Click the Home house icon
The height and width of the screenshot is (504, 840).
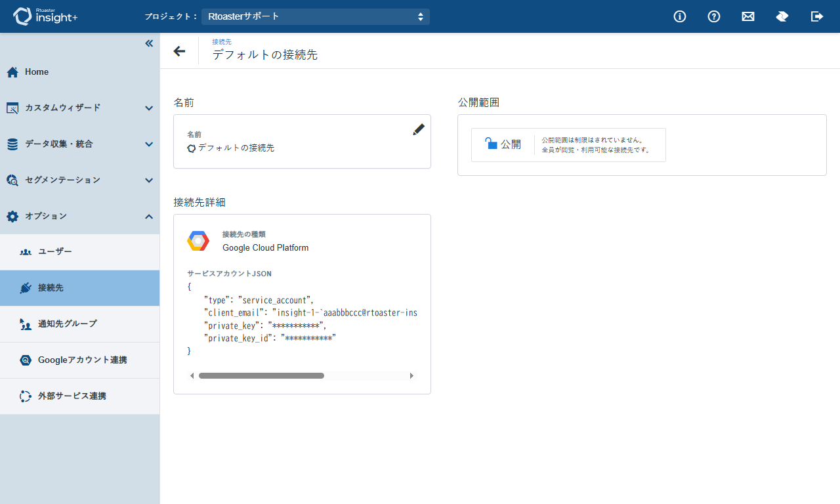pos(12,72)
